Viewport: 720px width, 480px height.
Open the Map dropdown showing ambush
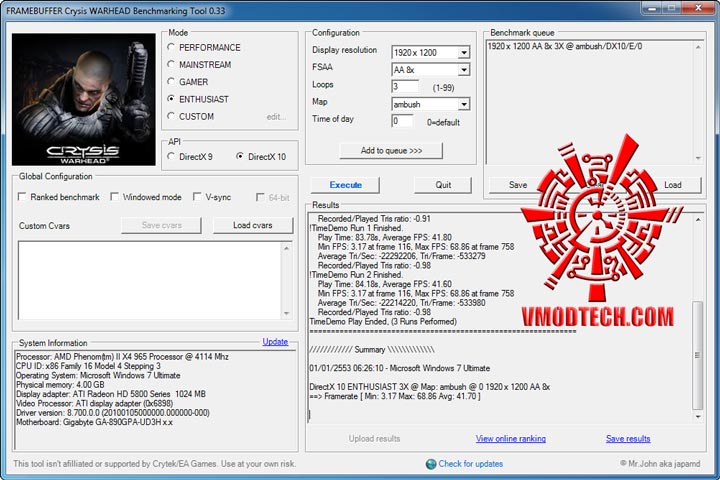[x=464, y=104]
